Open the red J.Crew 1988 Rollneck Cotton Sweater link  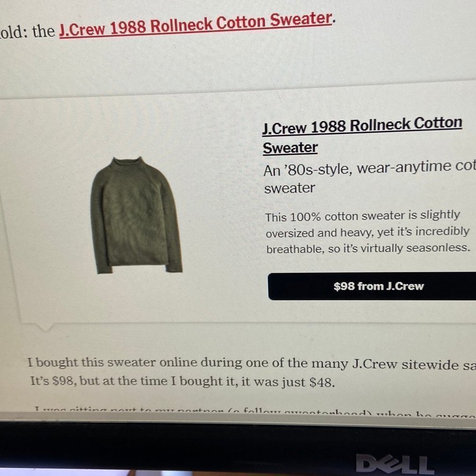(x=196, y=25)
